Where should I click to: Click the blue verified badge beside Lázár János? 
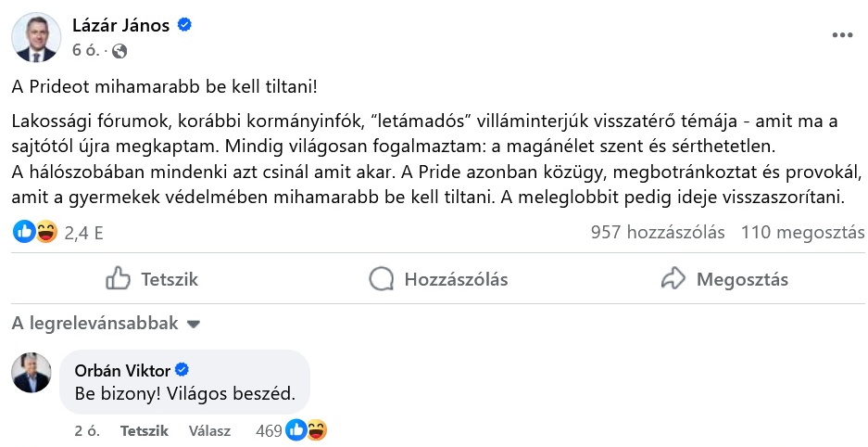click(185, 26)
